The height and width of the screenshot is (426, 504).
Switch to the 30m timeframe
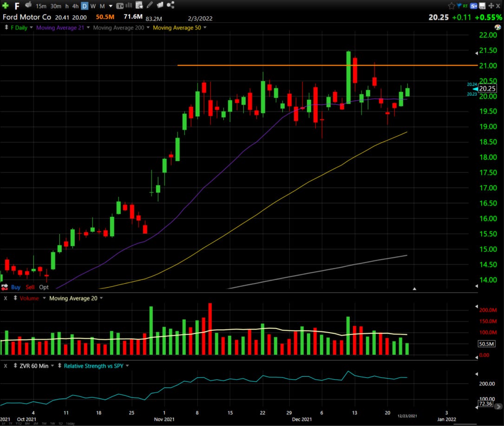[56, 6]
